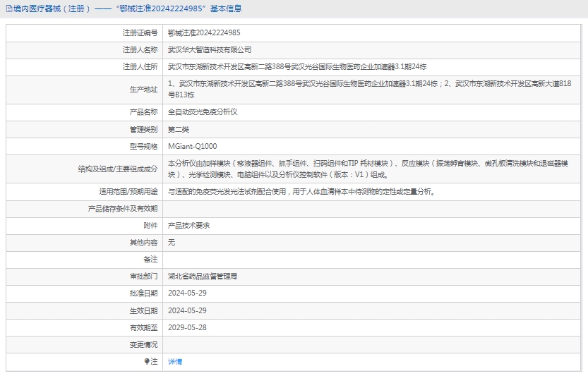Click the 适用范围/预期用途 description text
This screenshot has width=588, height=376.
301,191
